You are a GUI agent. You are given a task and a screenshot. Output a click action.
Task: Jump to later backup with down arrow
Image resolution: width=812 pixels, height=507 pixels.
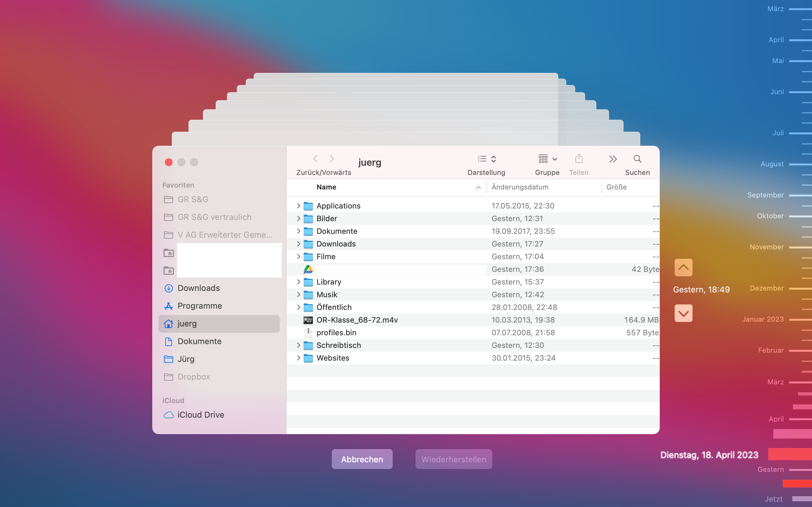(683, 313)
